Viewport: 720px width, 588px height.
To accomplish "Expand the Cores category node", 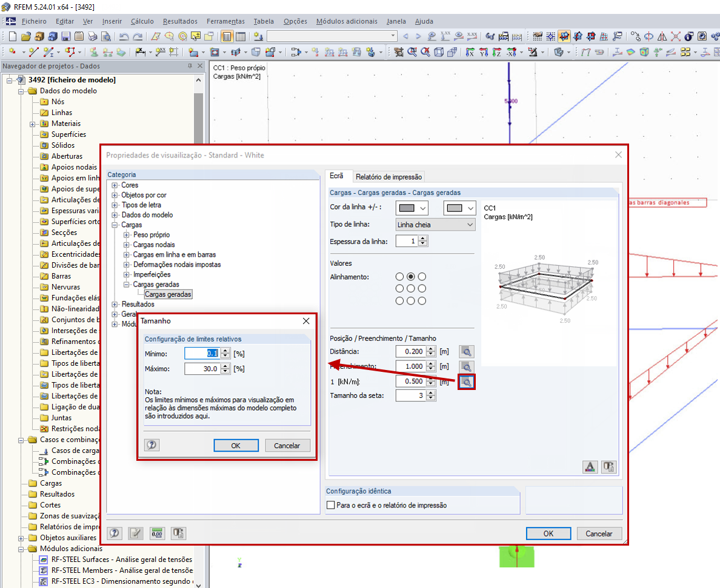I will pos(115,185).
